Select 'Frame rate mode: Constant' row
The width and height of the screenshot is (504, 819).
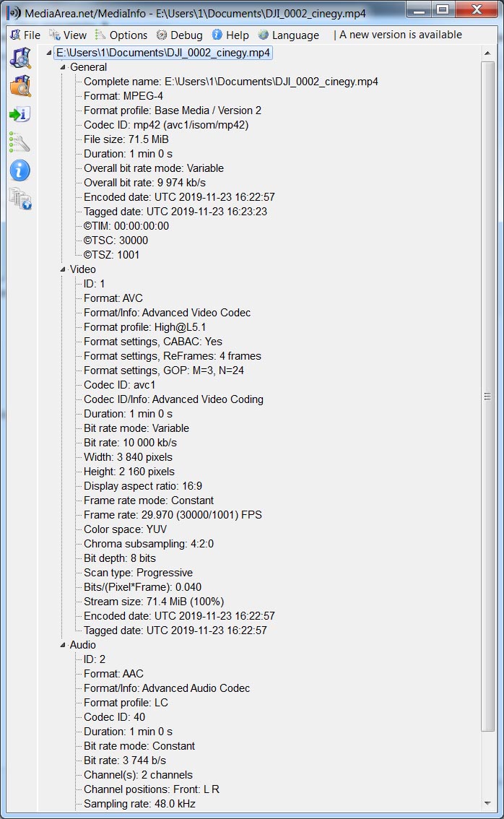(149, 501)
